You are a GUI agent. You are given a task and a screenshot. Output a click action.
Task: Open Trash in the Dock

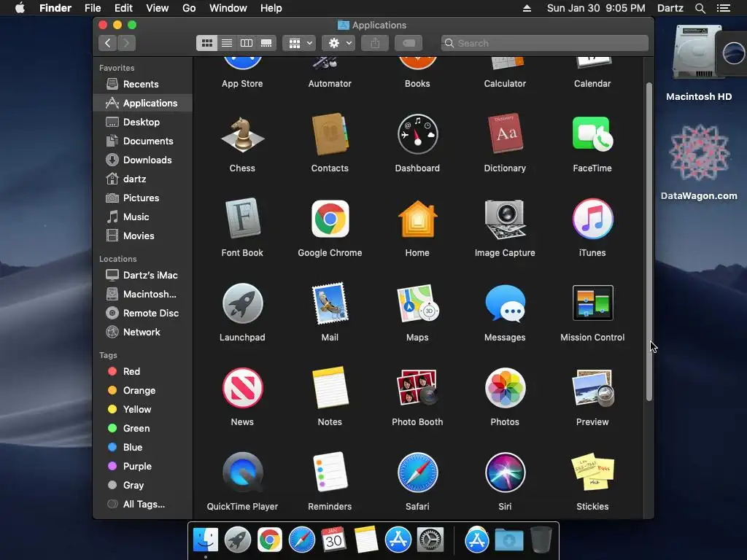541,540
